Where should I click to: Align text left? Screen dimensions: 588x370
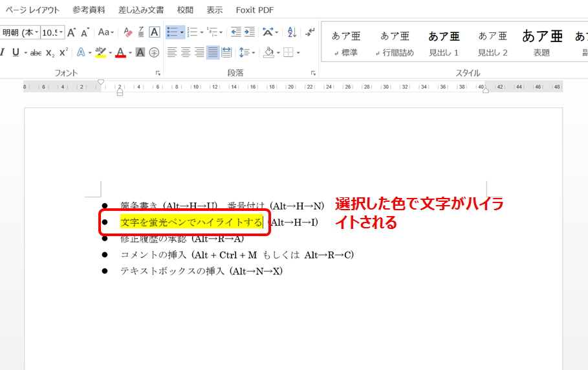pyautogui.click(x=172, y=52)
